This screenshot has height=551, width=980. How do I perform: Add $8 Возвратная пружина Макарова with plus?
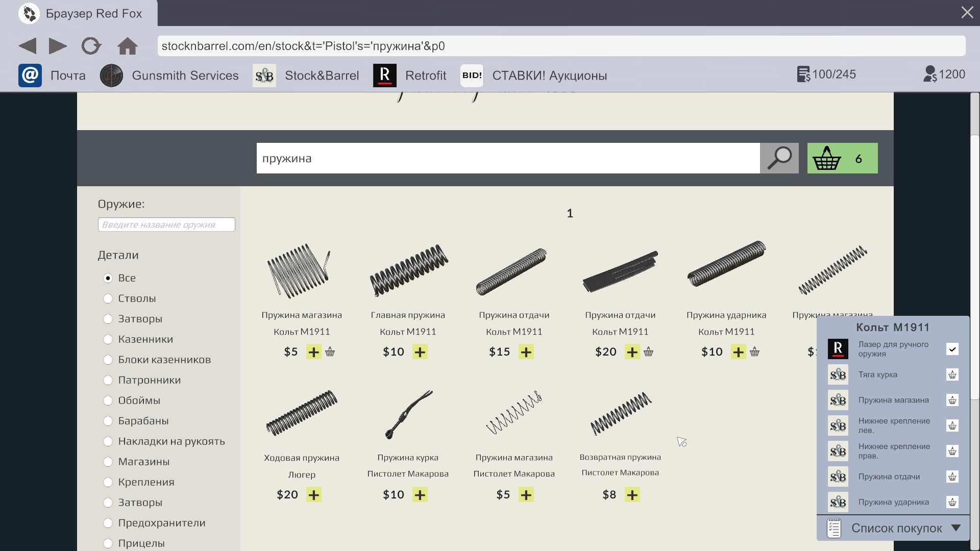click(x=632, y=495)
